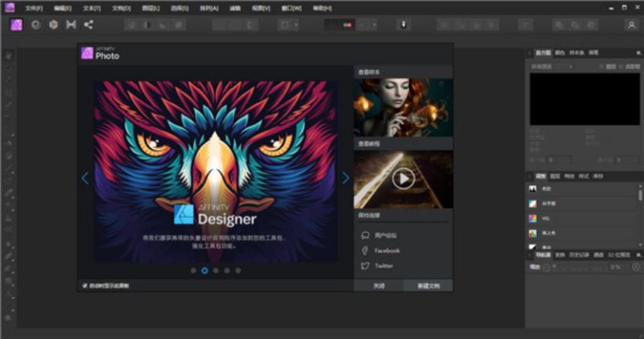The image size is (644, 339).
Task: Select the View hand tool in tools panel
Action: click(9, 56)
